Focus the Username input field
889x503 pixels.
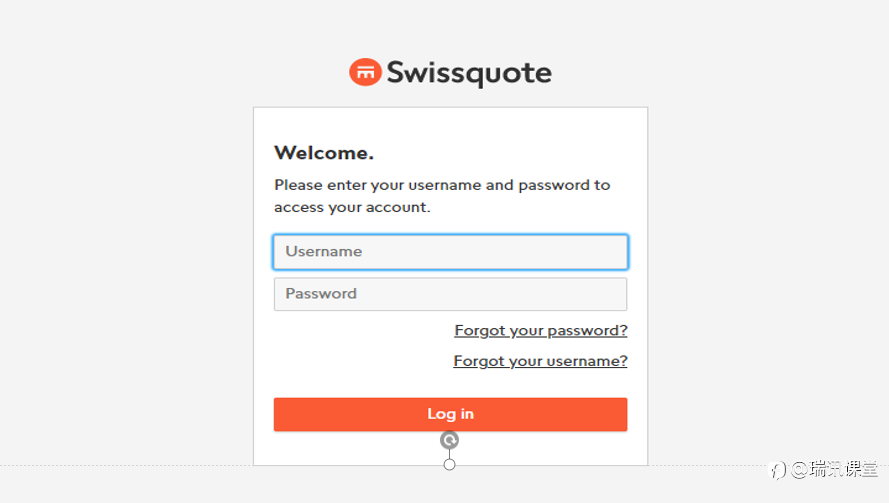pyautogui.click(x=450, y=252)
